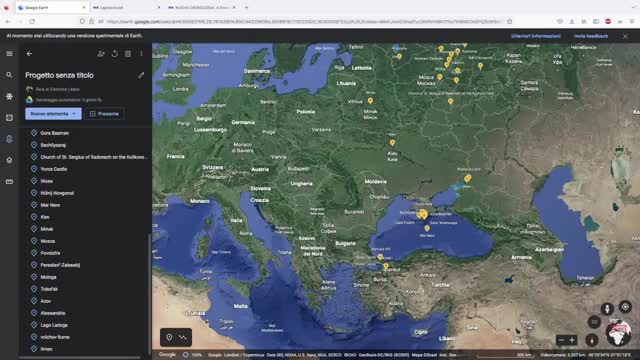Viewport: 640px width, 360px height.
Task: Open a new browser tab with the plus button
Action: coord(246,7)
